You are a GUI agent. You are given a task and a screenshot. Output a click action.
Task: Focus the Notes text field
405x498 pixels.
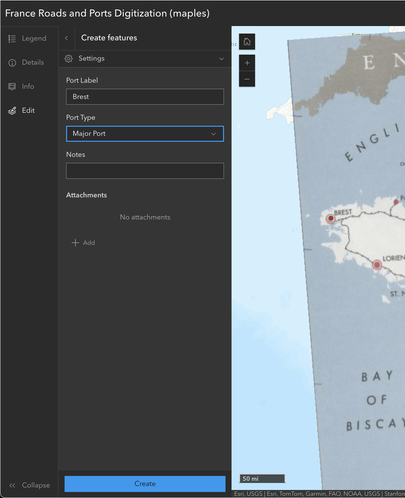[145, 171]
